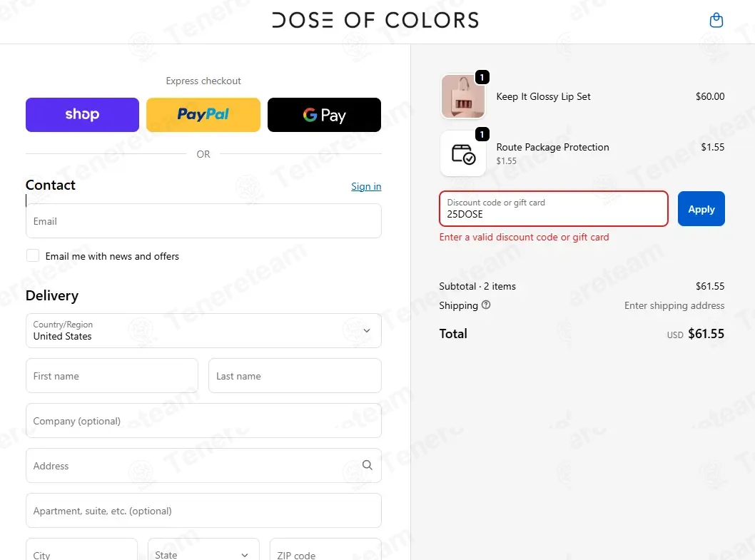Open the State dropdown

coord(203,549)
